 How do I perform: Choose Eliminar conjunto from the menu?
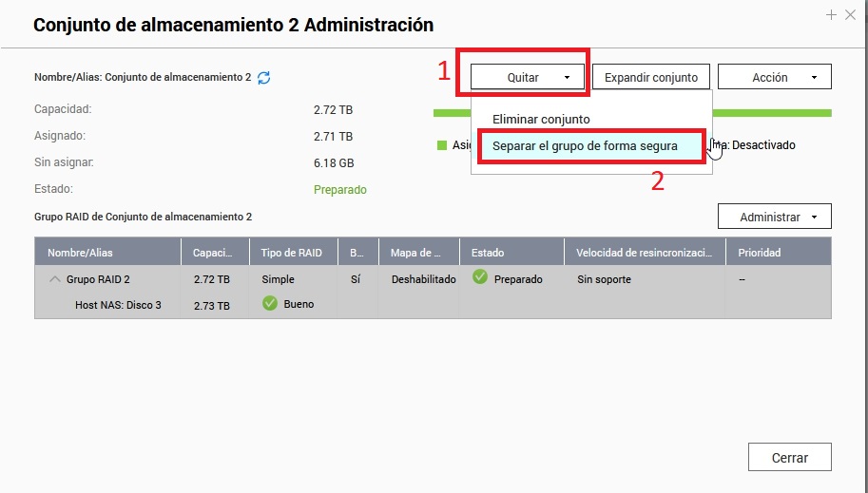point(541,120)
